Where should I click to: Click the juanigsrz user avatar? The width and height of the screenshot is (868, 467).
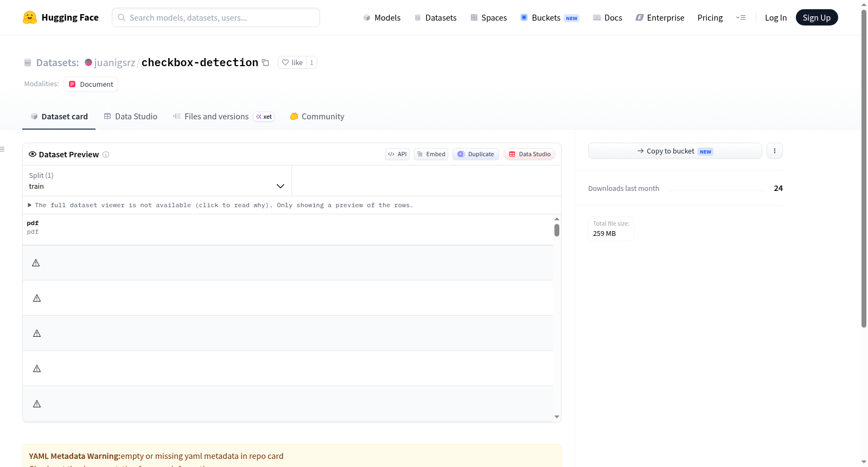click(x=88, y=62)
